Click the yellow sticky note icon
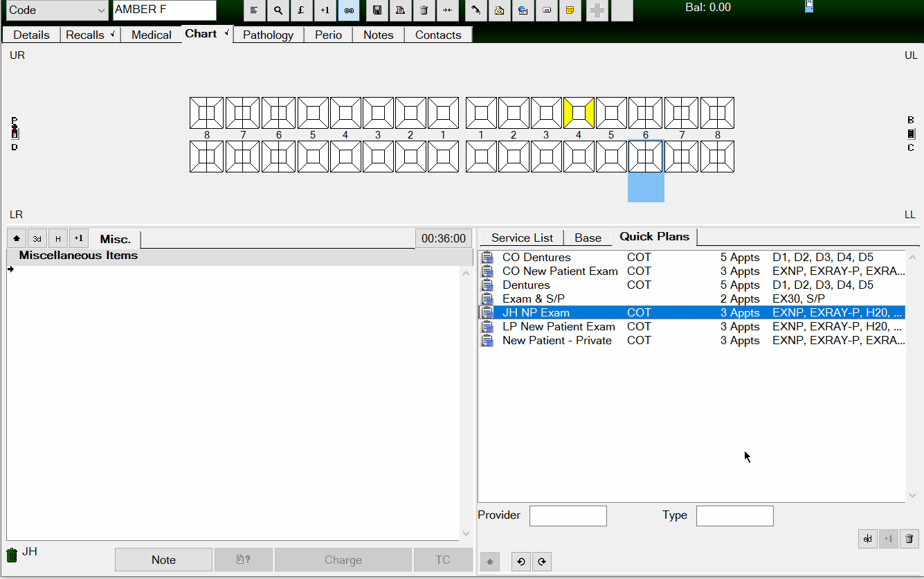The height and width of the screenshot is (579, 924). point(570,10)
